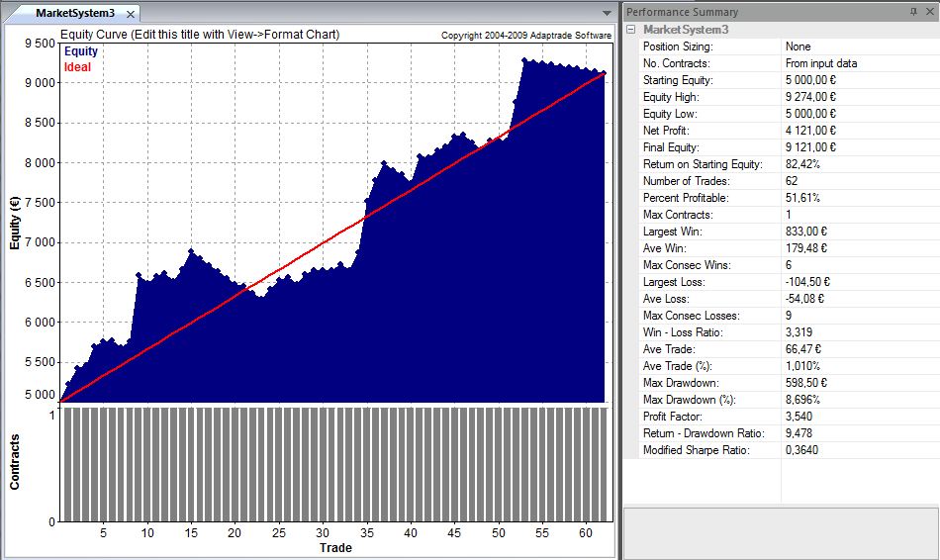The image size is (940, 560).
Task: Click the Position Sizing value 'None'
Action: pos(798,47)
